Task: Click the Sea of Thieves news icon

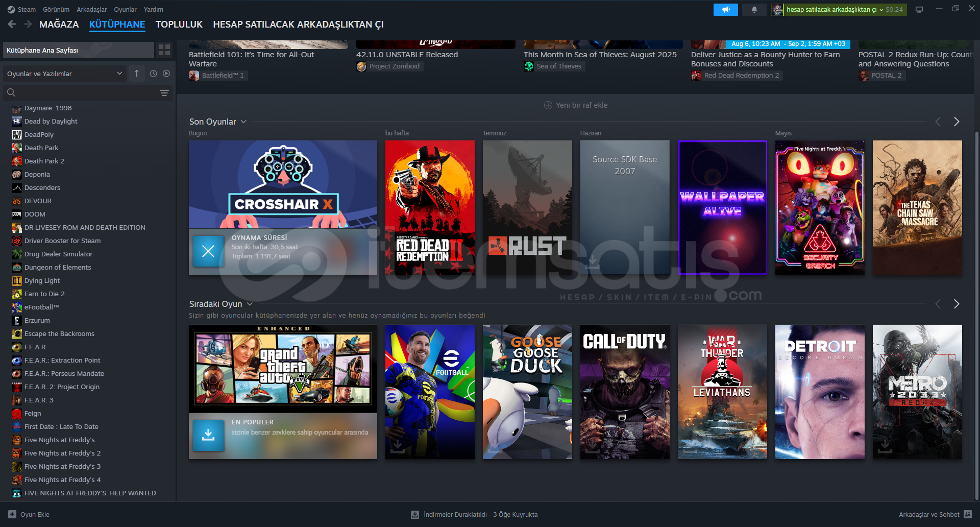Action: click(529, 66)
